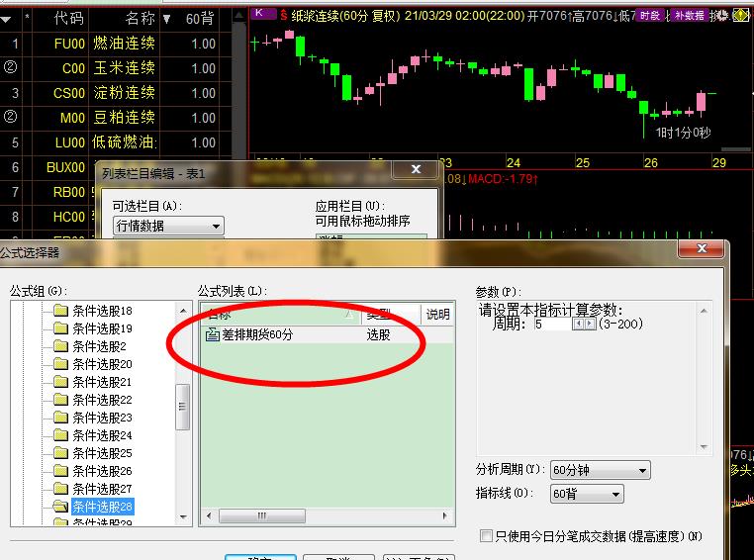Click the 周期 parameter input field
The width and height of the screenshot is (754, 560).
(x=553, y=325)
